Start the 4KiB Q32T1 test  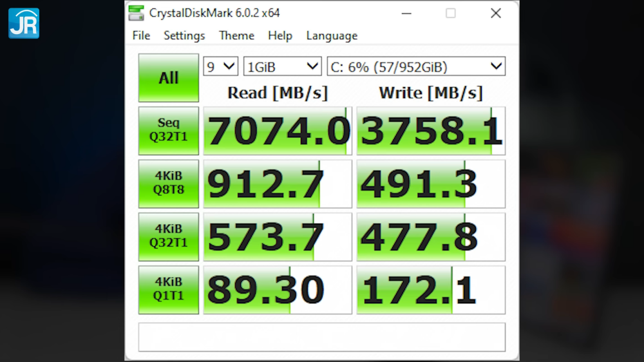click(168, 236)
